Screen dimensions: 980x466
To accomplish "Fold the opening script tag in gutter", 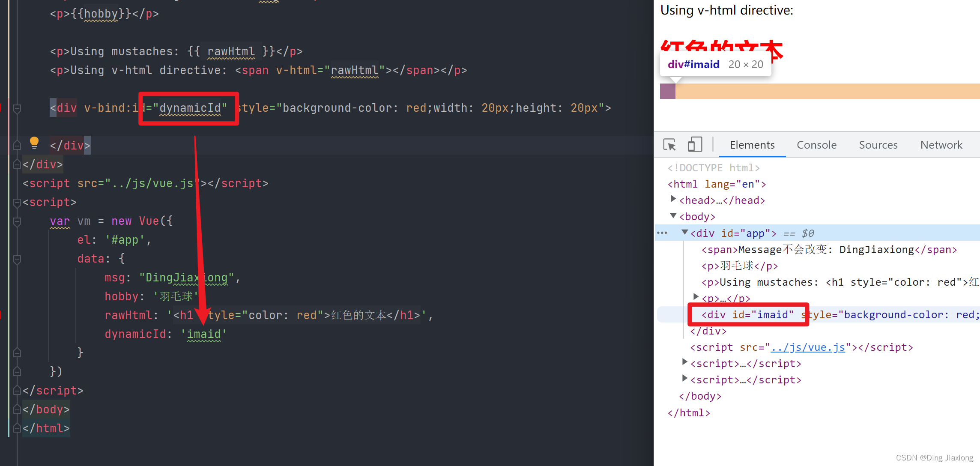I will coord(17,203).
